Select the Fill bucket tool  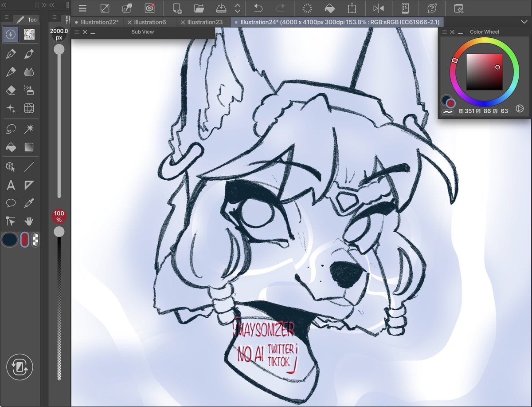11,147
